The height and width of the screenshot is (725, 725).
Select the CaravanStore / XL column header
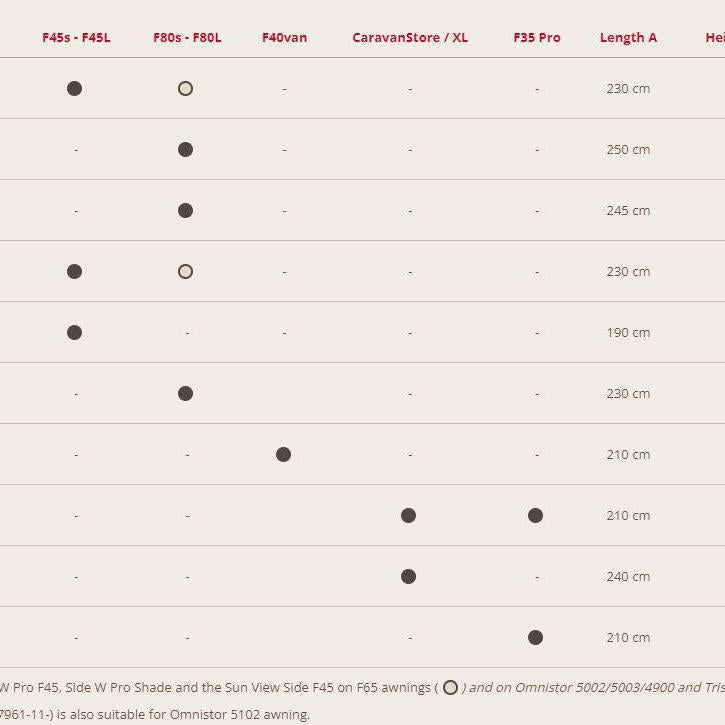(x=410, y=38)
